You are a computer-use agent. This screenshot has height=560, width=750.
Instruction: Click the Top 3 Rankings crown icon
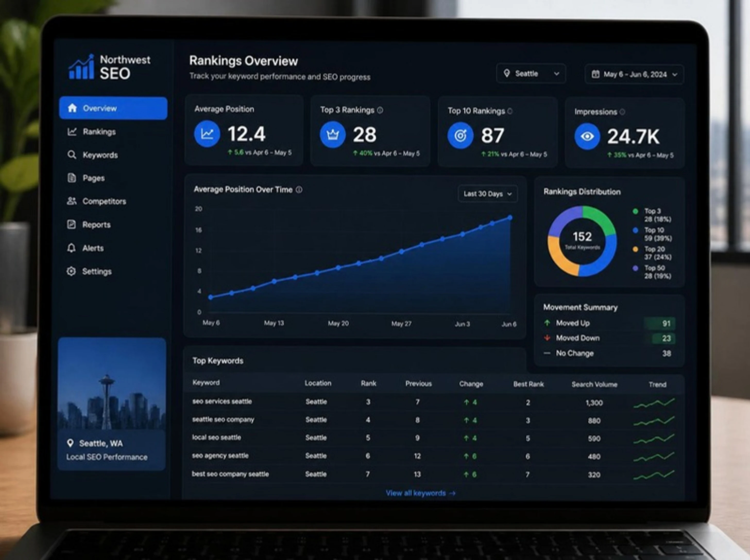333,135
